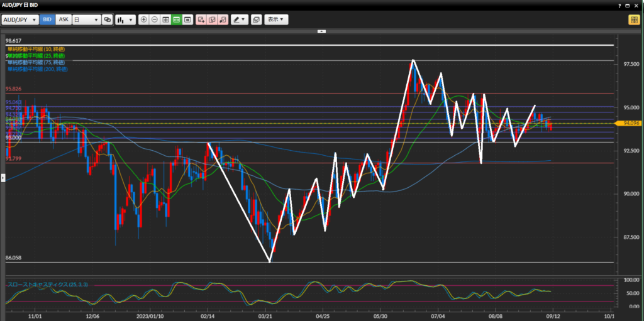Click the scroll-to-latest chart icon

[x=187, y=19]
